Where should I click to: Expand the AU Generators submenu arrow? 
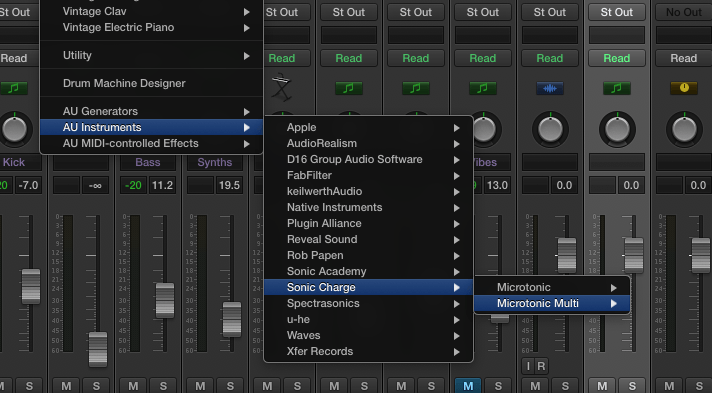[247, 112]
